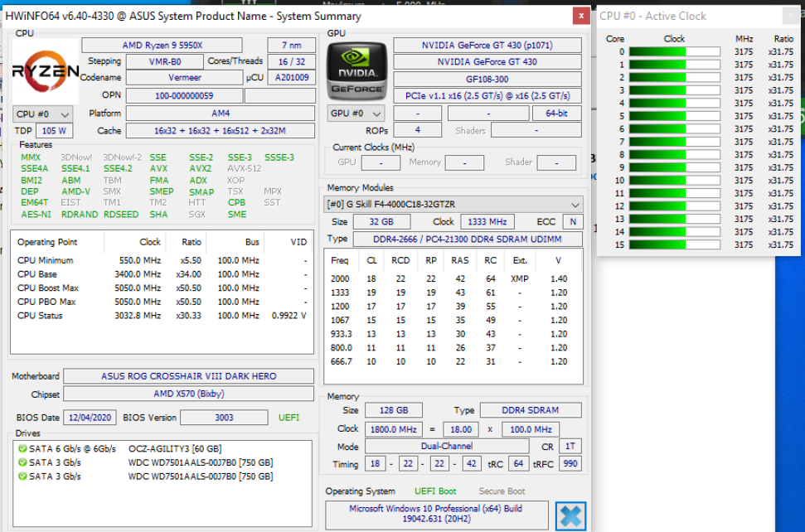Click the OPN value 100-000000059
The width and height of the screenshot is (805, 532).
[x=184, y=96]
